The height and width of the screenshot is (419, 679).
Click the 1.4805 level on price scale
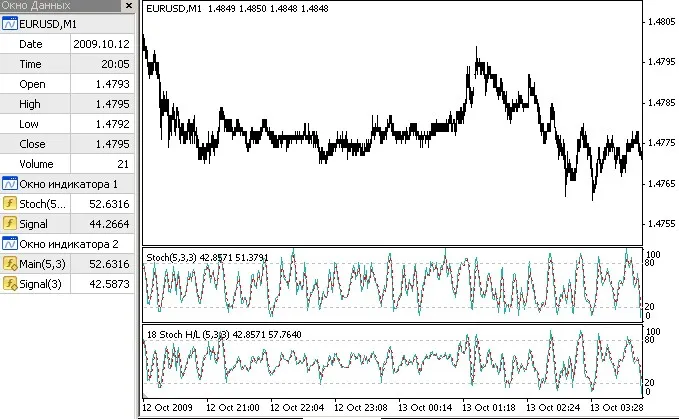click(x=660, y=22)
